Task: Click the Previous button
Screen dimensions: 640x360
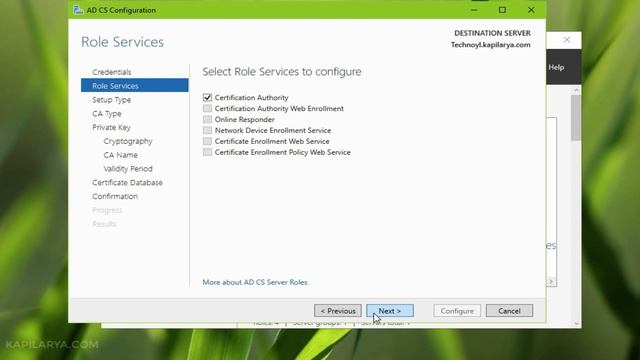Action: coord(338,311)
